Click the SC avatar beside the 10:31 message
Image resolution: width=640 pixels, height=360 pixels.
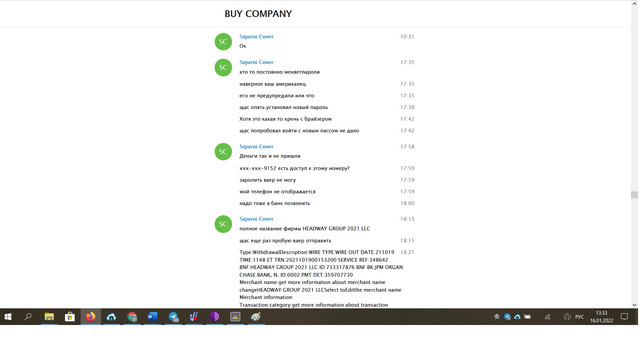click(x=223, y=42)
